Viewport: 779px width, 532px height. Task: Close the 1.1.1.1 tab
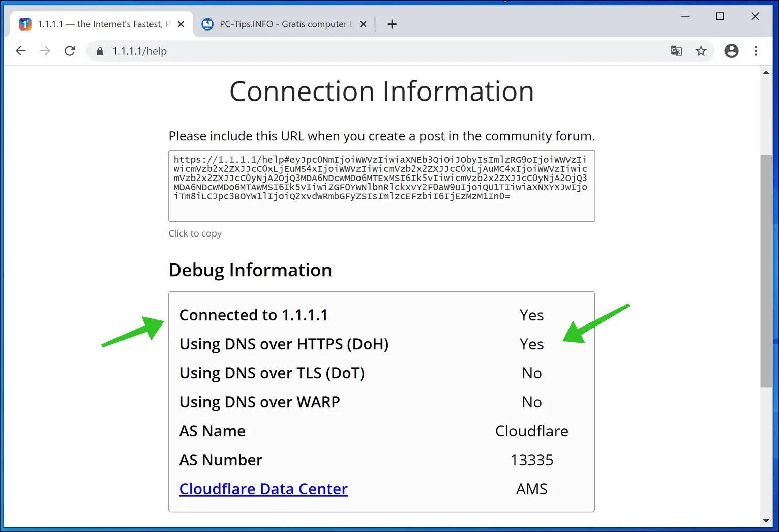181,24
